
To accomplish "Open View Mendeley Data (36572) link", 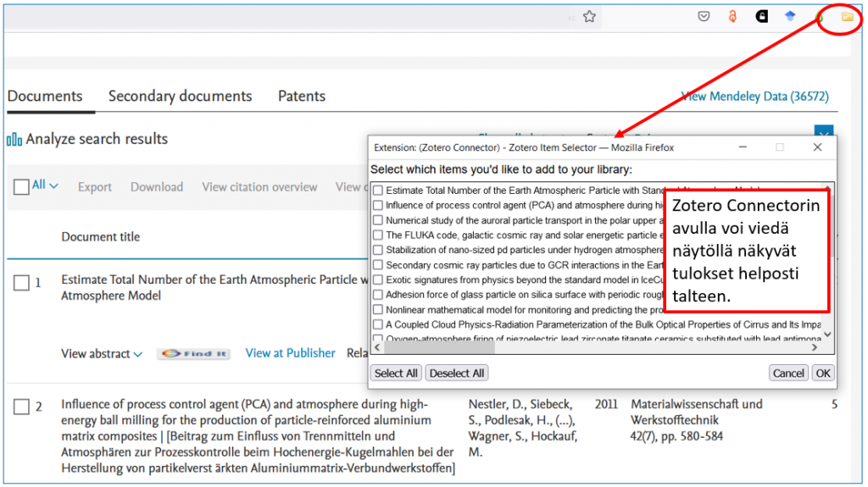I will click(x=755, y=97).
